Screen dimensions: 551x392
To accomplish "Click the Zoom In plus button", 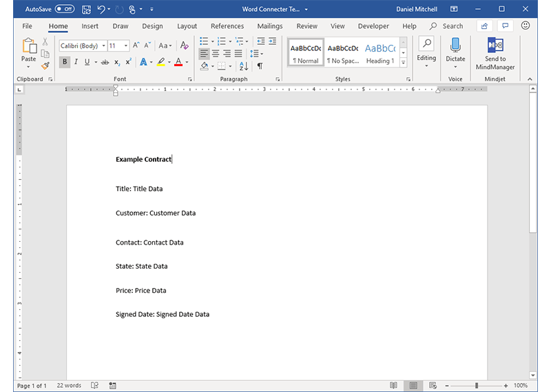I will pyautogui.click(x=506, y=386).
